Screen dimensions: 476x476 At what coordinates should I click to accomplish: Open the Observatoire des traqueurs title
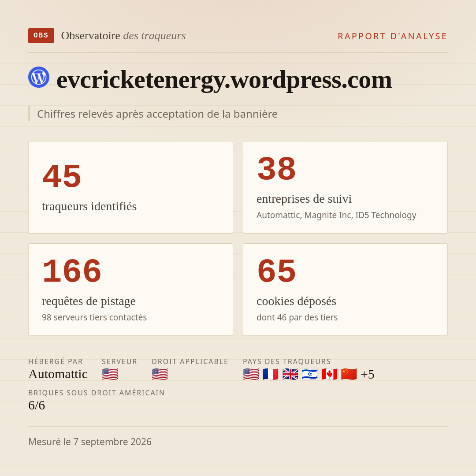click(123, 36)
